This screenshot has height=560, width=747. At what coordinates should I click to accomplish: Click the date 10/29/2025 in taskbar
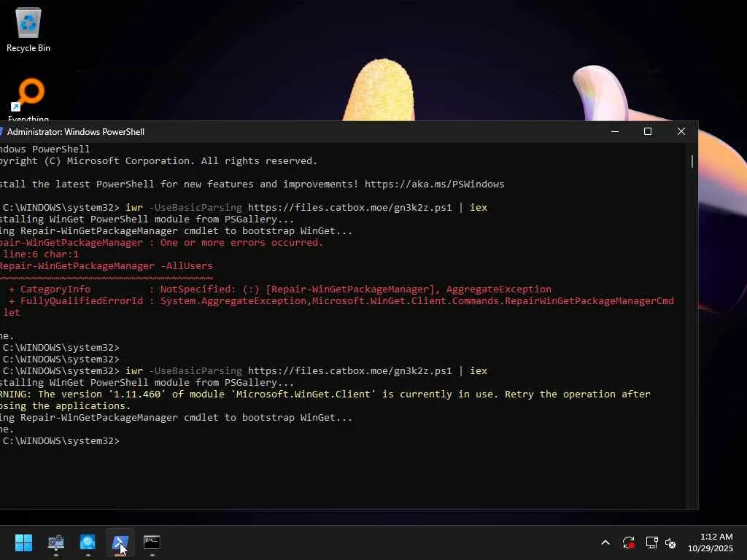coord(711,548)
